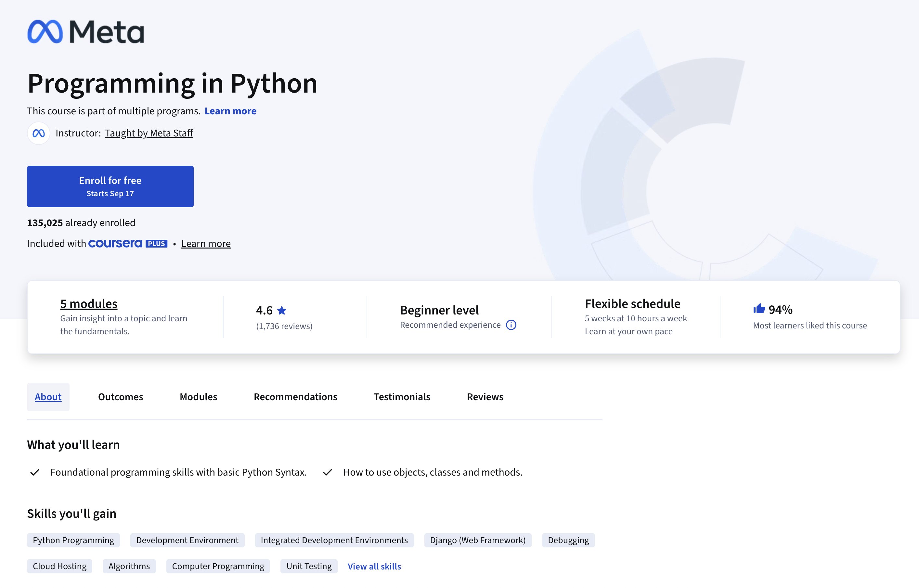
Task: Click the Coursera Plus logo badge
Action: point(128,244)
